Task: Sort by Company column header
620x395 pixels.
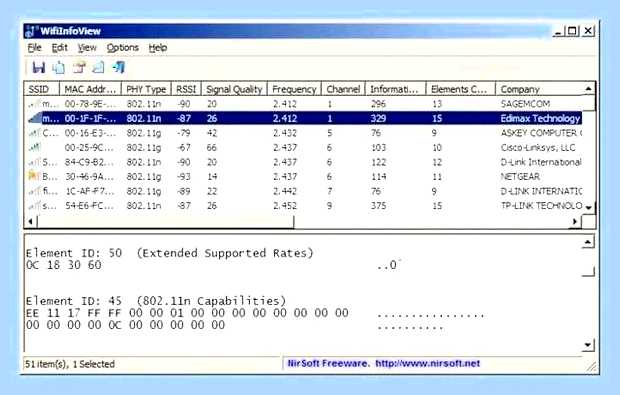Action: pos(539,89)
